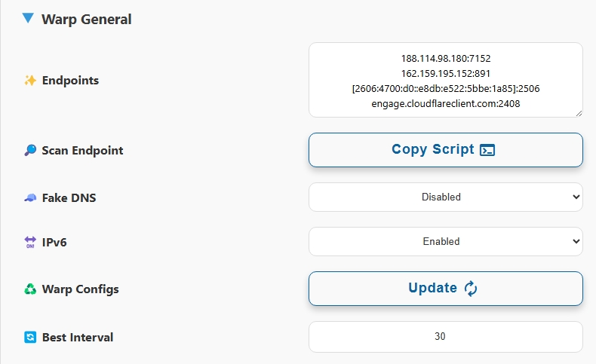Click the Endpoints textarea resize handle
The height and width of the screenshot is (364, 596).
click(x=579, y=113)
